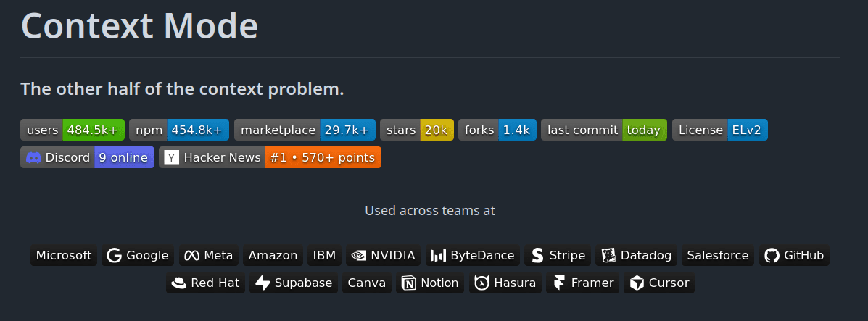Click the Red Hat logo icon

pyautogui.click(x=179, y=283)
